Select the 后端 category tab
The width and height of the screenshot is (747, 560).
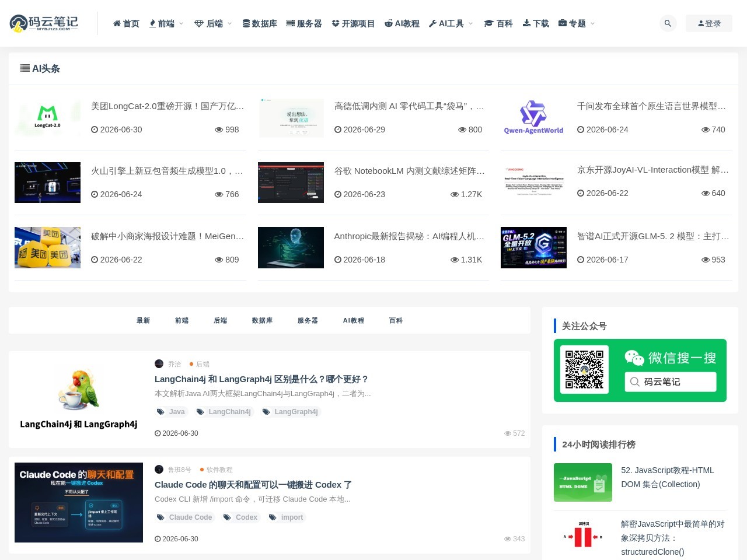[220, 320]
